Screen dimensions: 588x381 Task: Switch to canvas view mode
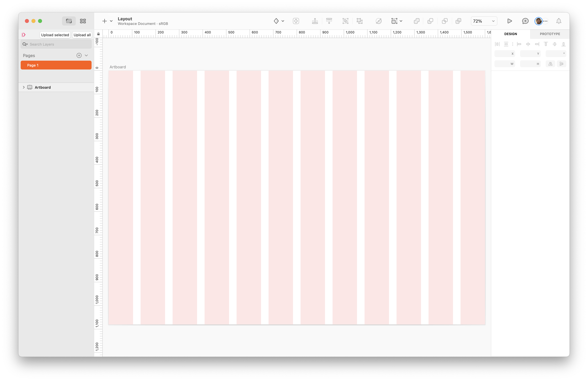(69, 21)
